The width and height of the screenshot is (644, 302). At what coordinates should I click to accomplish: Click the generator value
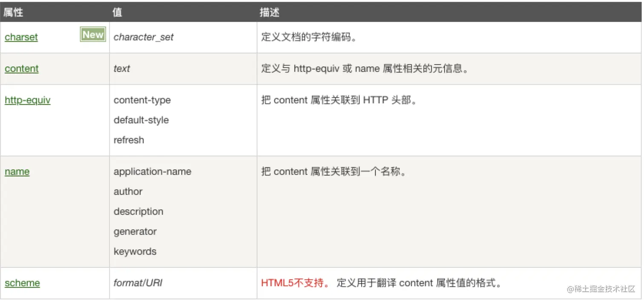(135, 232)
